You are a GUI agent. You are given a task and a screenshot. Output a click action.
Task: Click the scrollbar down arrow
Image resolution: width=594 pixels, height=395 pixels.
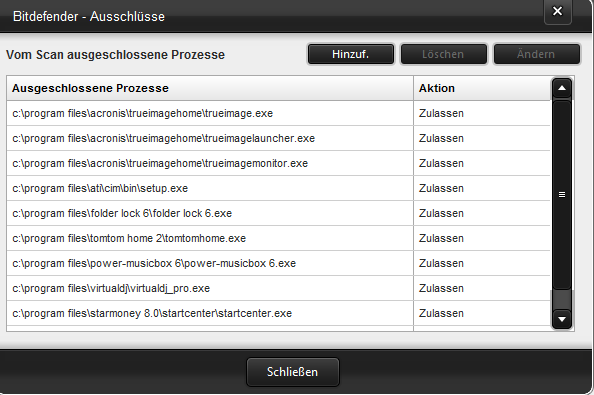562,319
